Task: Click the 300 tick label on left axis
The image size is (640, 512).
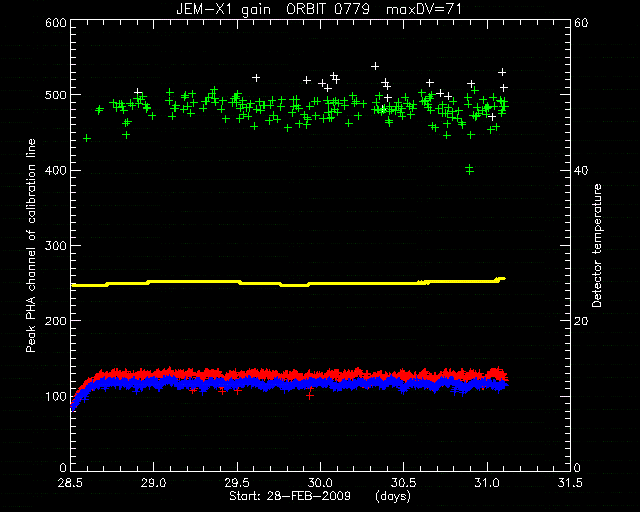Action: [x=56, y=246]
